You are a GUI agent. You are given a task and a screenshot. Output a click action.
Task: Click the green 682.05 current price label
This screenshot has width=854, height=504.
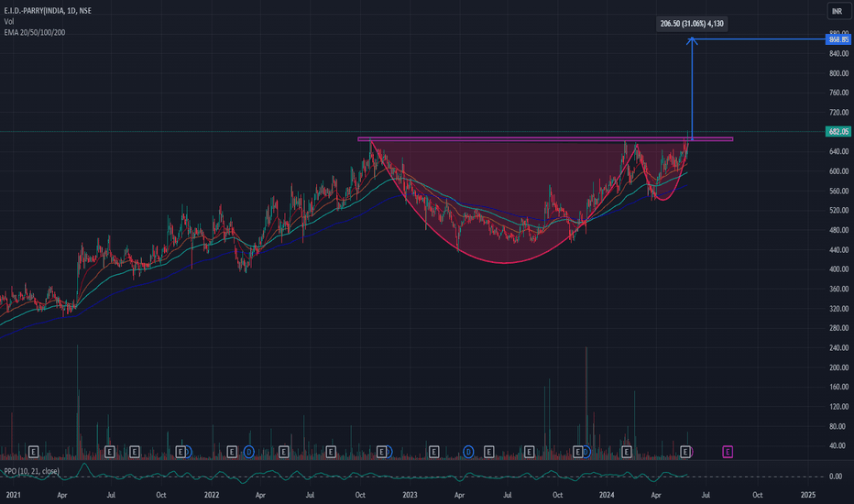838,131
